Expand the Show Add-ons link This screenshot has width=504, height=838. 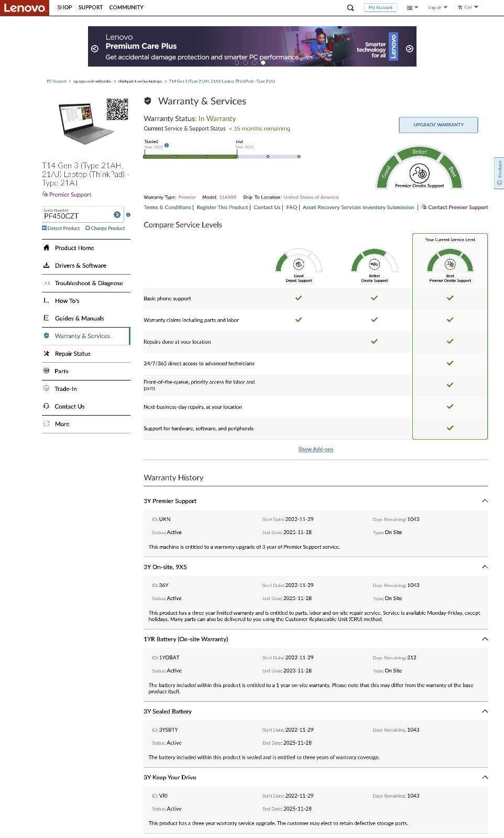tap(316, 449)
